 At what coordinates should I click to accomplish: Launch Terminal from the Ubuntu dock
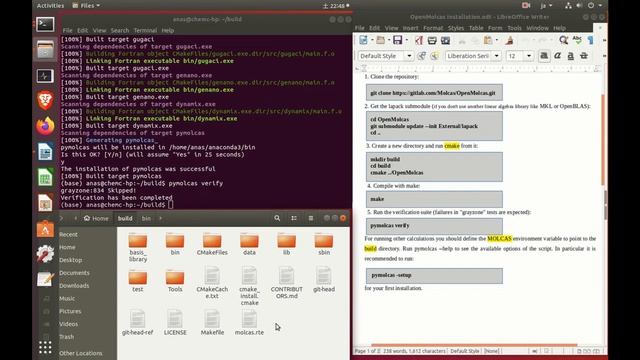[45, 24]
